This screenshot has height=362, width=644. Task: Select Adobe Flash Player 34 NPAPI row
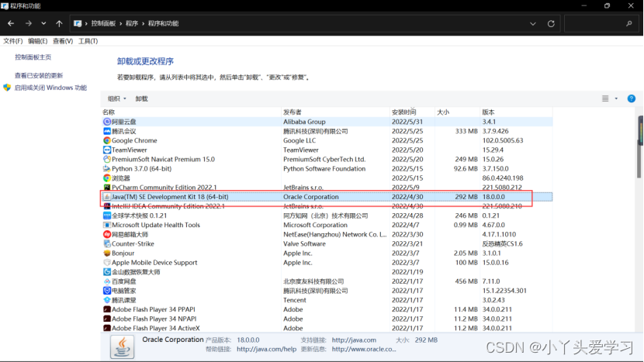click(x=327, y=319)
